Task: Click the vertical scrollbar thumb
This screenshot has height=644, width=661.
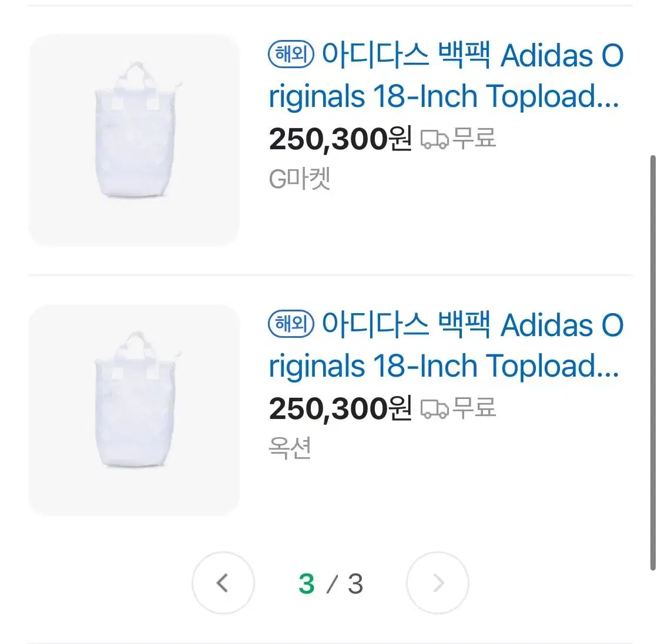Action: point(652,362)
